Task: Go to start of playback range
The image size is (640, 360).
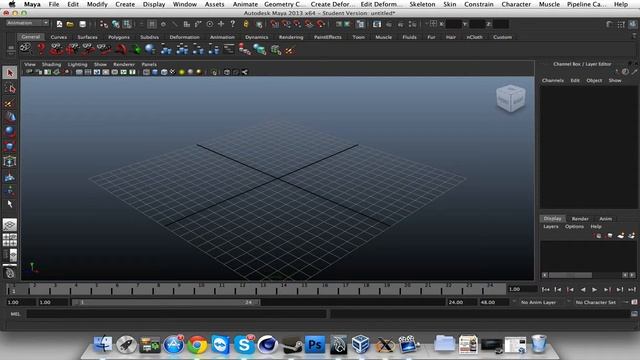Action: tap(545, 289)
